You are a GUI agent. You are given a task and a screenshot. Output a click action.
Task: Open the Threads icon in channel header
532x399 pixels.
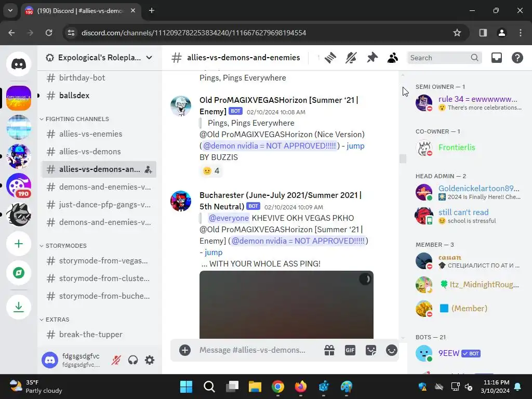tap(330, 58)
